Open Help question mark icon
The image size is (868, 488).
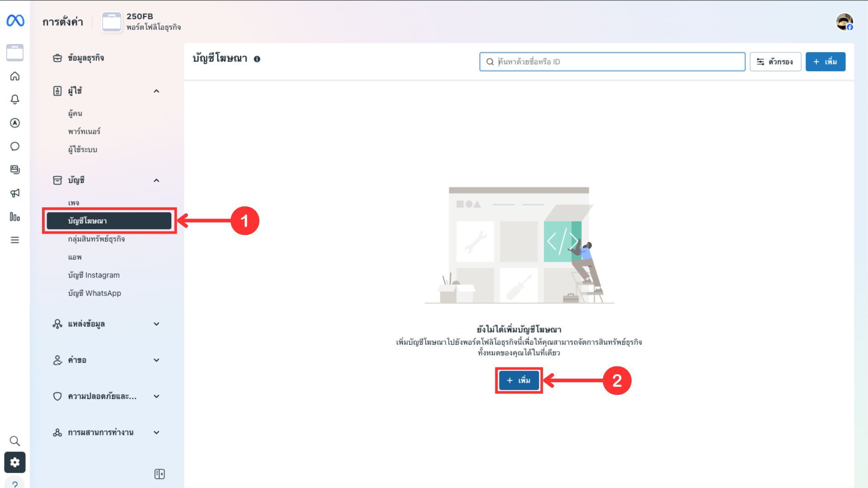(15, 484)
